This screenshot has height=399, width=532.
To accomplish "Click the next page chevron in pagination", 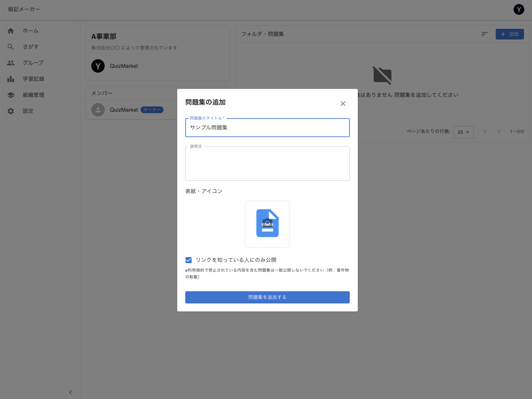I will pos(499,132).
